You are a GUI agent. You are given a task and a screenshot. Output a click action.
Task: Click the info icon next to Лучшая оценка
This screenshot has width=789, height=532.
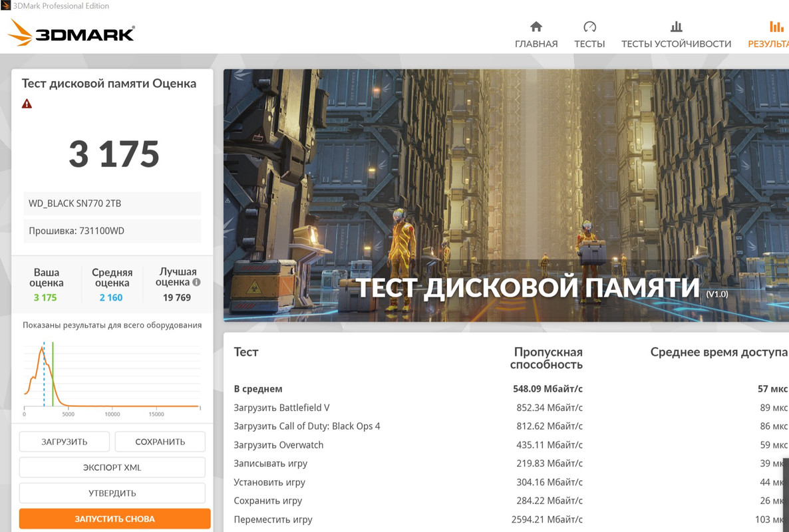(x=196, y=283)
